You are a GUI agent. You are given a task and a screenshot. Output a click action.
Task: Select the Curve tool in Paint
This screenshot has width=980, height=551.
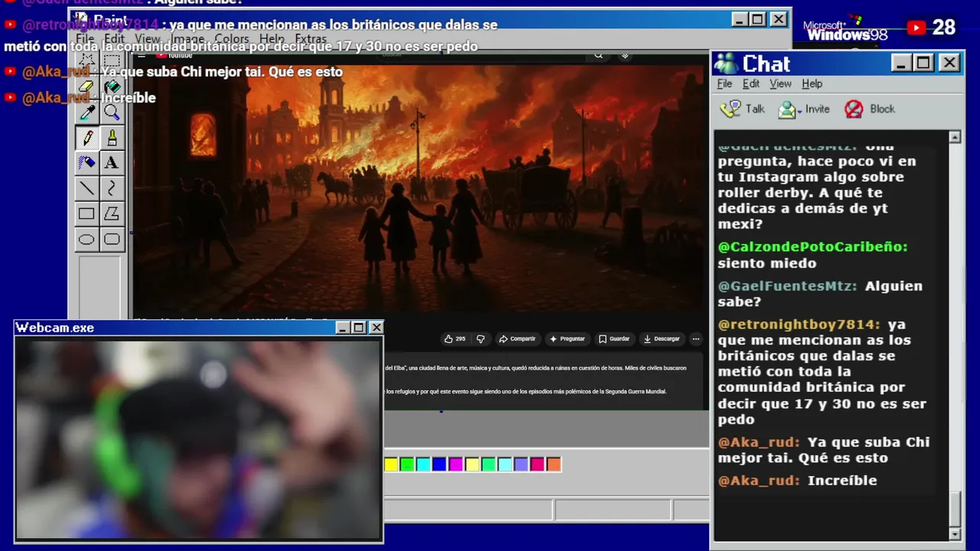tap(112, 188)
